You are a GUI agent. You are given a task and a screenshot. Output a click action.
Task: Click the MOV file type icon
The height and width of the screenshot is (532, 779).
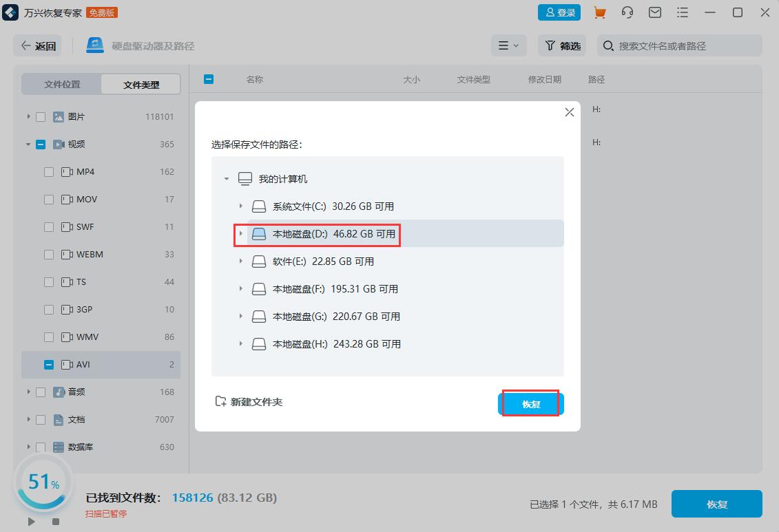67,200
